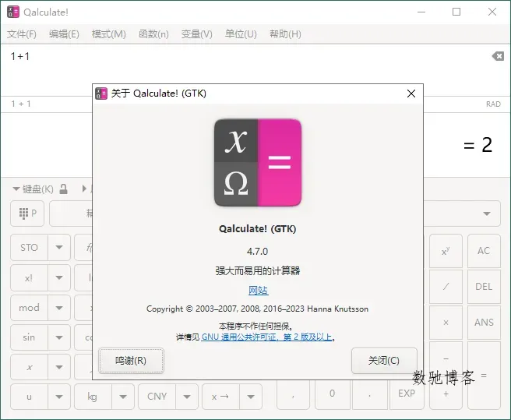Viewport: 511px width, 420px height.
Task: Click the parsed expression 1 + 1 label
Action: pyautogui.click(x=21, y=104)
